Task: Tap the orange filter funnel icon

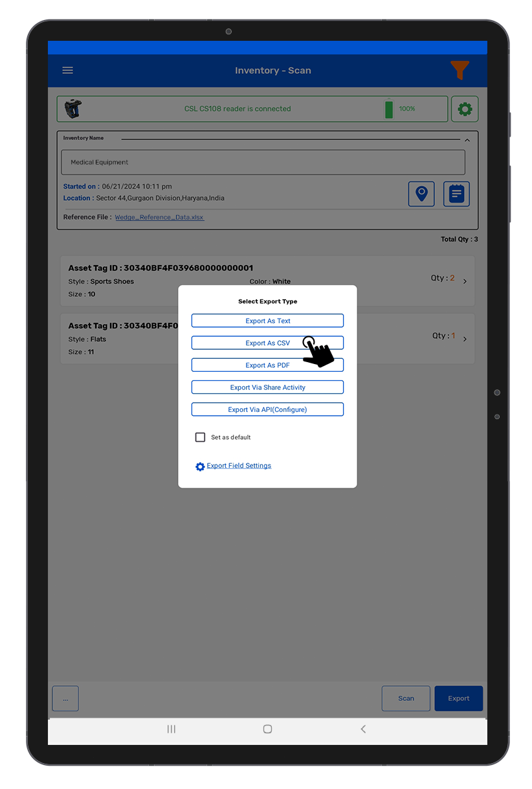Action: point(460,70)
